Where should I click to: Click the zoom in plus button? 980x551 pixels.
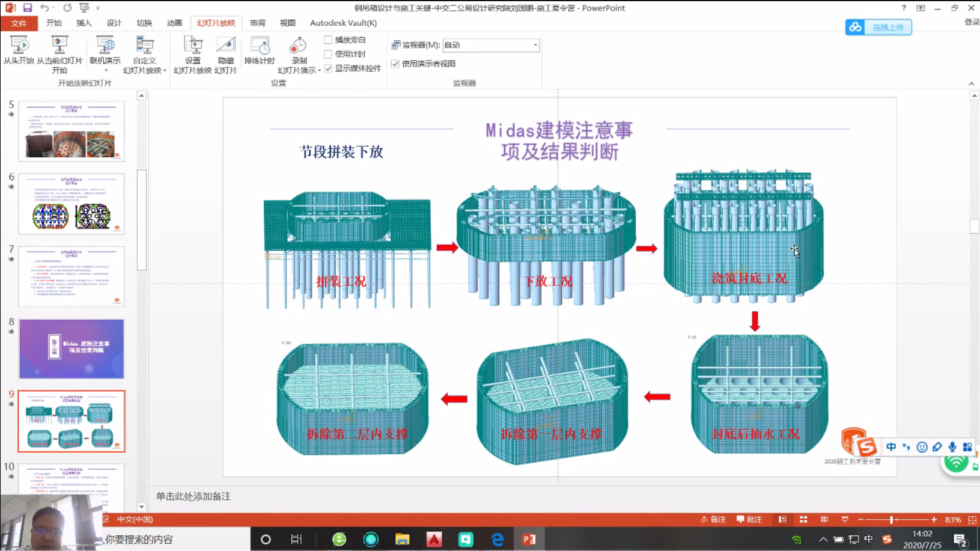[934, 520]
